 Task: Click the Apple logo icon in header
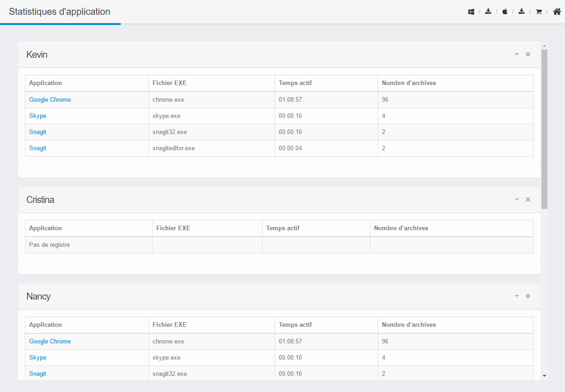click(505, 12)
